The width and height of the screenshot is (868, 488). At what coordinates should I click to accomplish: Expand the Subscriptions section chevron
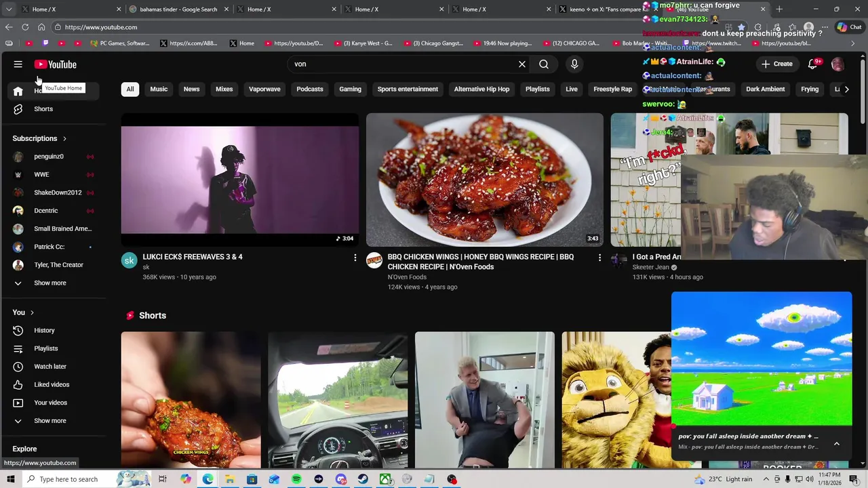click(x=64, y=139)
